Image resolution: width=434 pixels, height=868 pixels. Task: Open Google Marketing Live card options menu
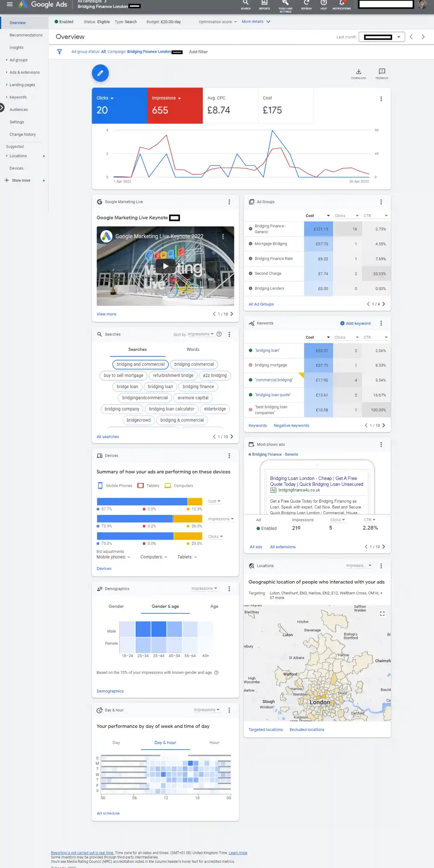point(229,202)
